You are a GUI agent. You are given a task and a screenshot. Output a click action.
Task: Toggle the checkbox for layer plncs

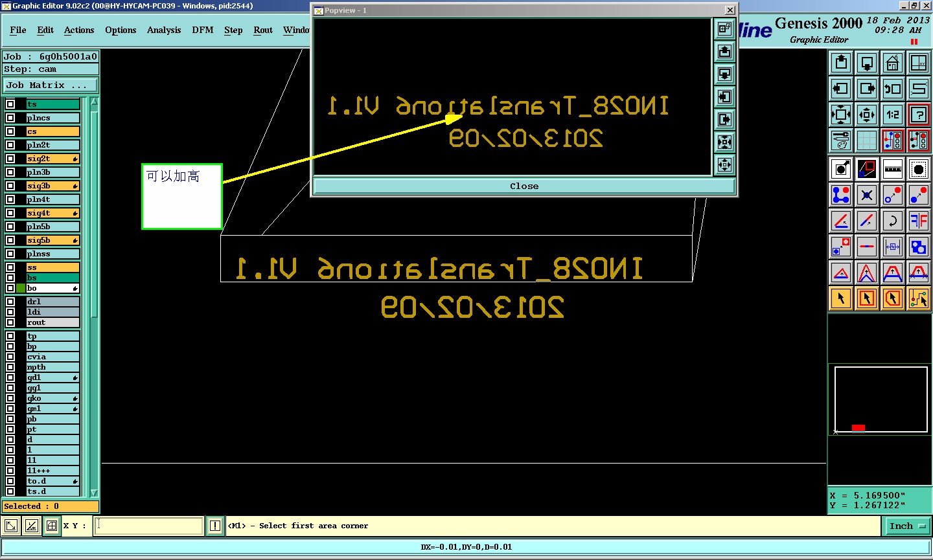[10, 118]
